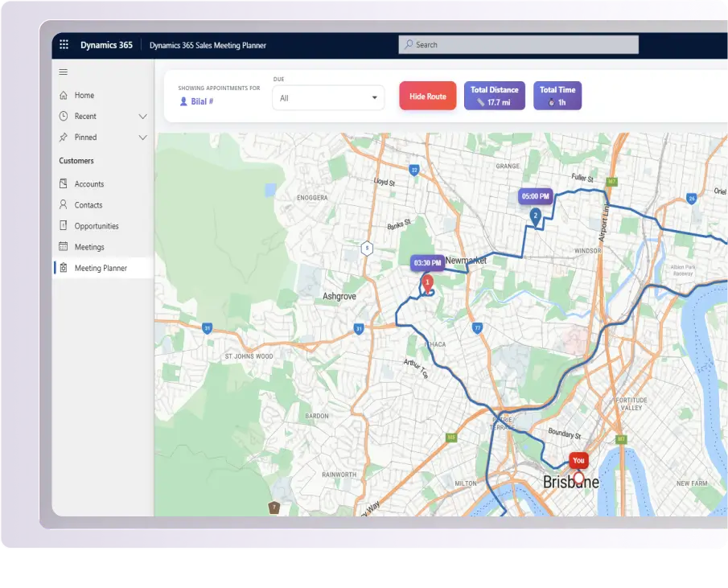Viewport: 728px width, 588px height.
Task: Click the Total Time 1h badge
Action: 557,96
